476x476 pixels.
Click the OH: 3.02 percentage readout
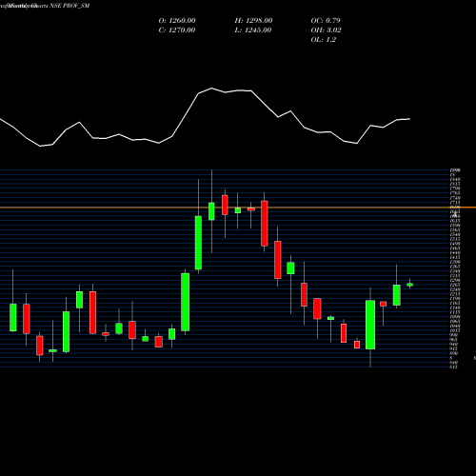point(326,30)
